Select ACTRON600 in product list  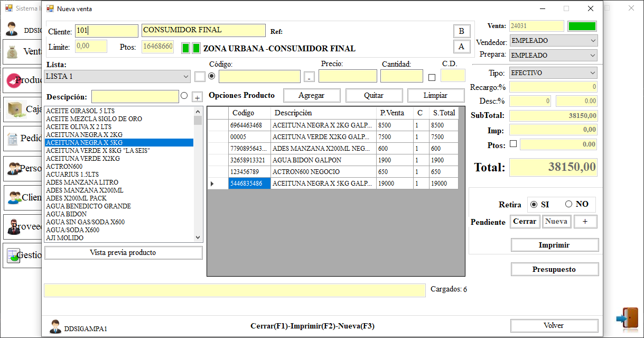click(x=119, y=167)
